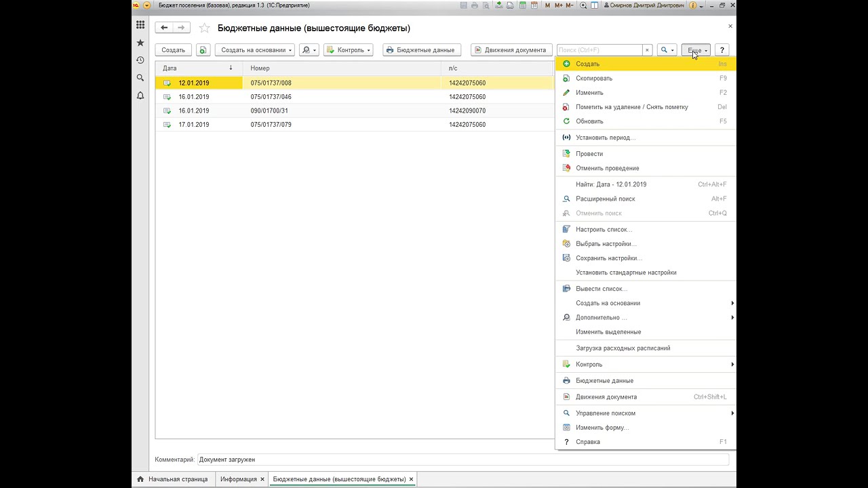The width and height of the screenshot is (868, 488).
Task: Click the calculator icon in title bar
Action: (522, 5)
